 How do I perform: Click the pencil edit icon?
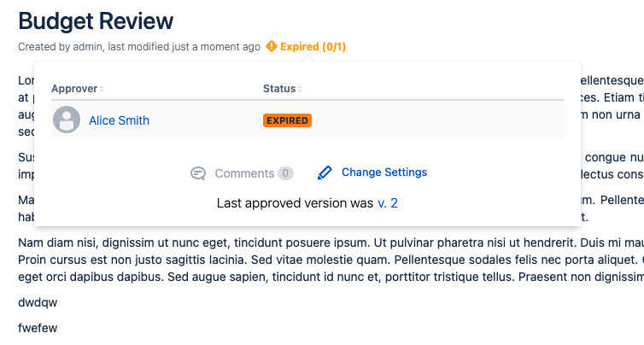coord(325,172)
